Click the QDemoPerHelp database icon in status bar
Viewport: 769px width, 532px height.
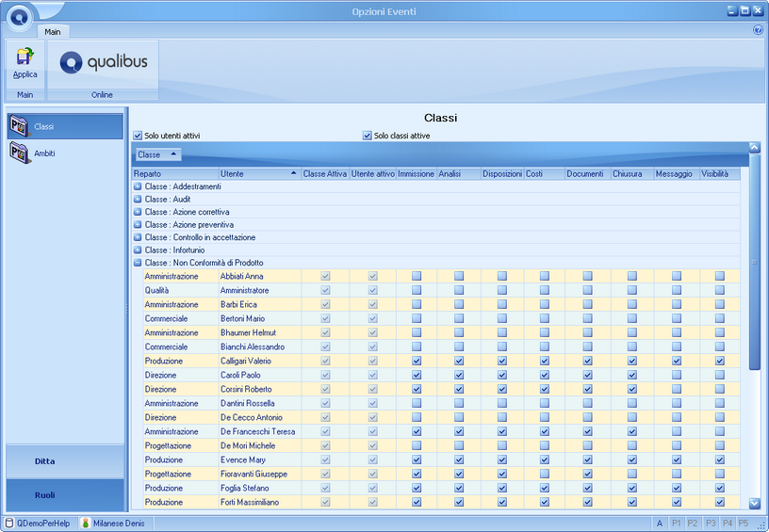coord(9,523)
